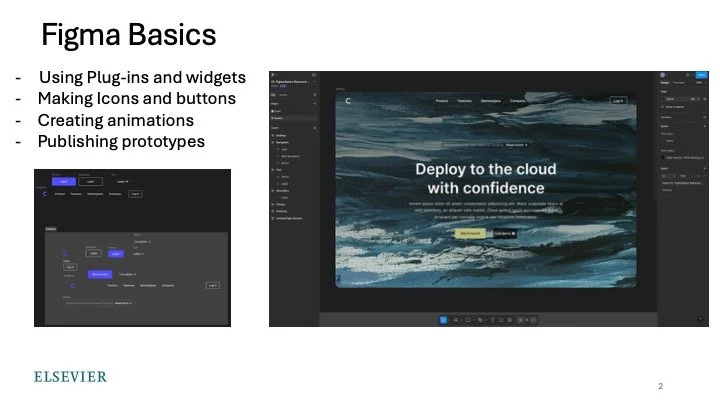
Task: Open Variables settings icon in right panel
Action: click(705, 117)
